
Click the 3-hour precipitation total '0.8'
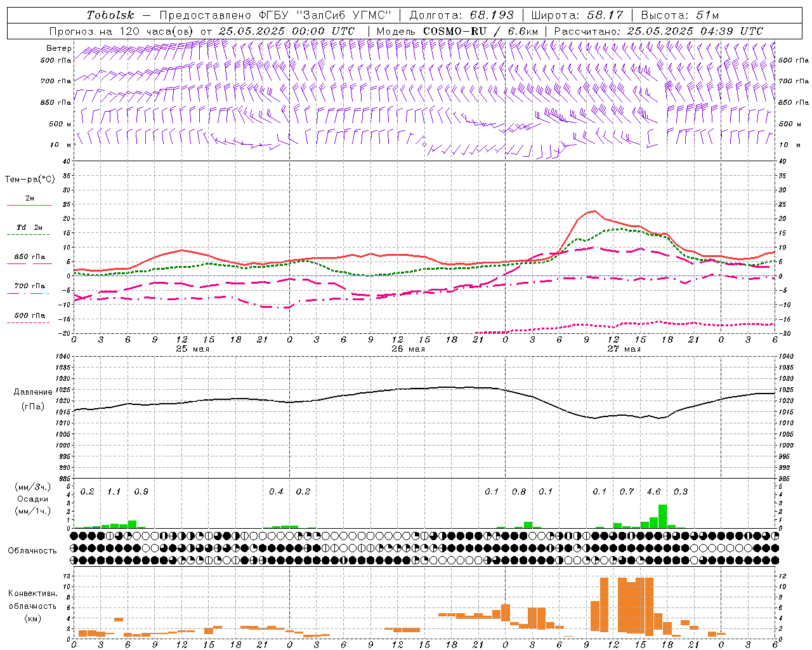tap(519, 491)
